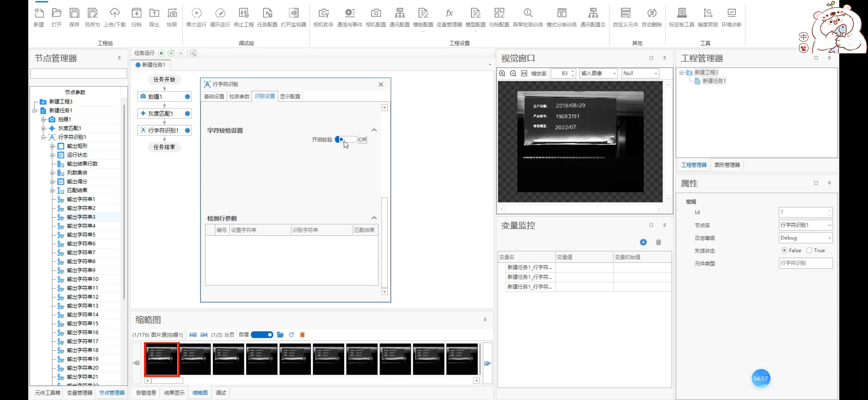Click the 缩放率 spinner up arrow

point(573,71)
